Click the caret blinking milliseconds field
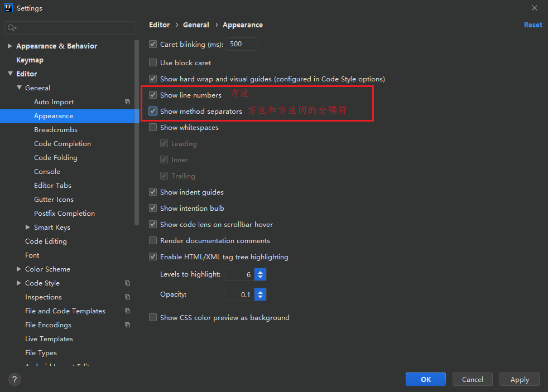 [241, 44]
